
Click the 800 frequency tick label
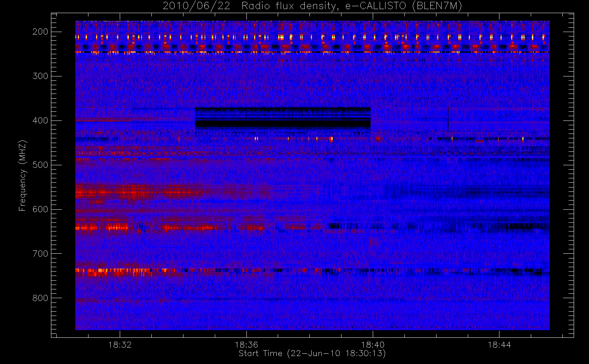point(40,298)
